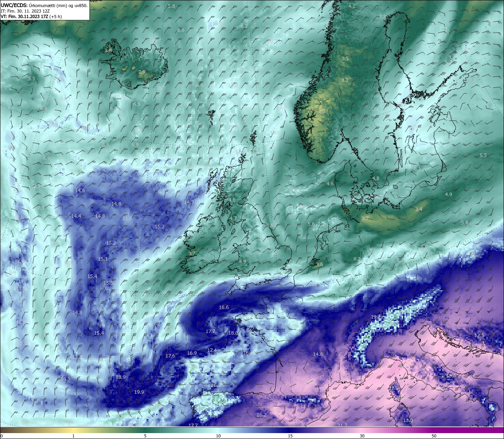Select the 3.4 value label
This screenshot has width=504, height=439.
tap(419, 209)
